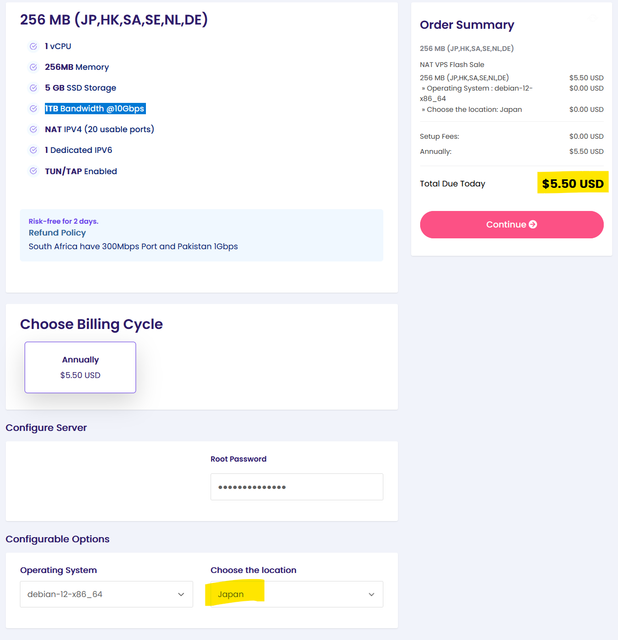Click the checkmark icon beside TUN/TAP Enabled
The image size is (618, 640).
click(x=33, y=171)
